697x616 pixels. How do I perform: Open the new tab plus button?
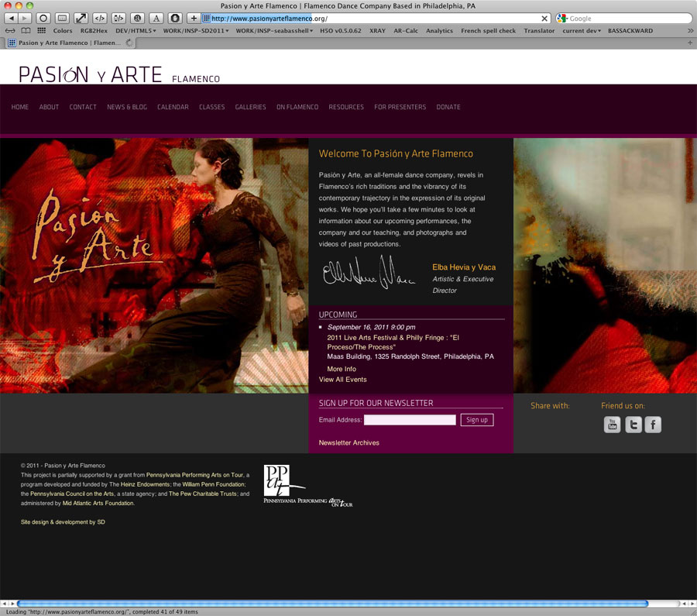click(690, 43)
